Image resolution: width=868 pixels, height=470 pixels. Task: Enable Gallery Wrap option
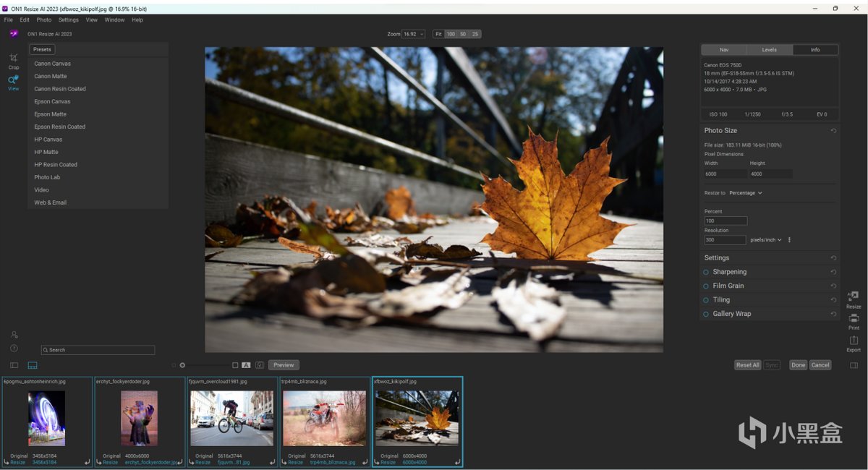click(706, 314)
